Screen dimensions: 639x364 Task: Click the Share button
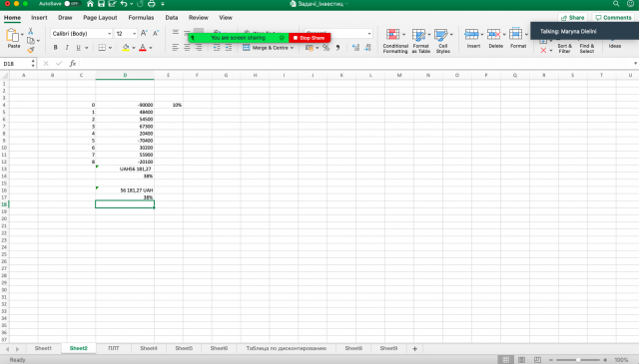coord(572,18)
